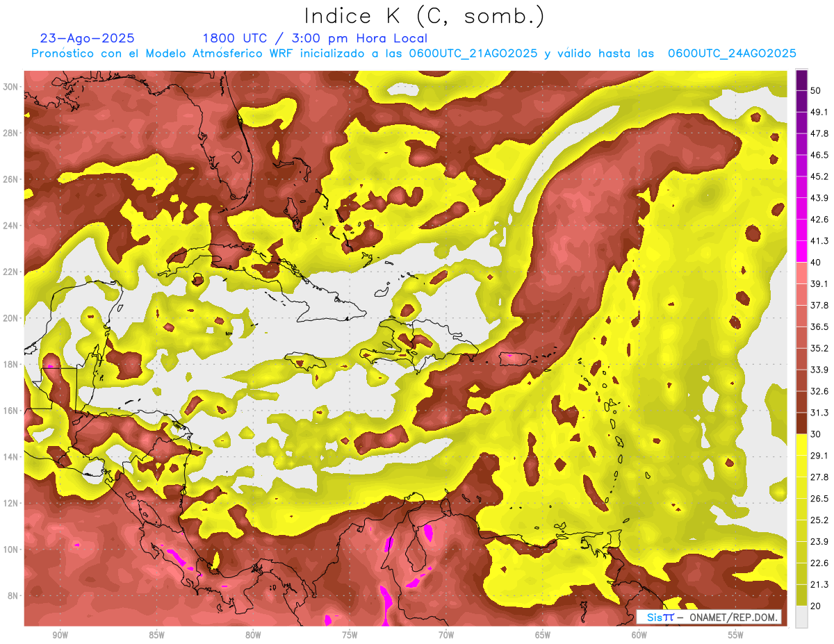Click the legend value '31.3'
834x644 pixels.
pos(819,413)
